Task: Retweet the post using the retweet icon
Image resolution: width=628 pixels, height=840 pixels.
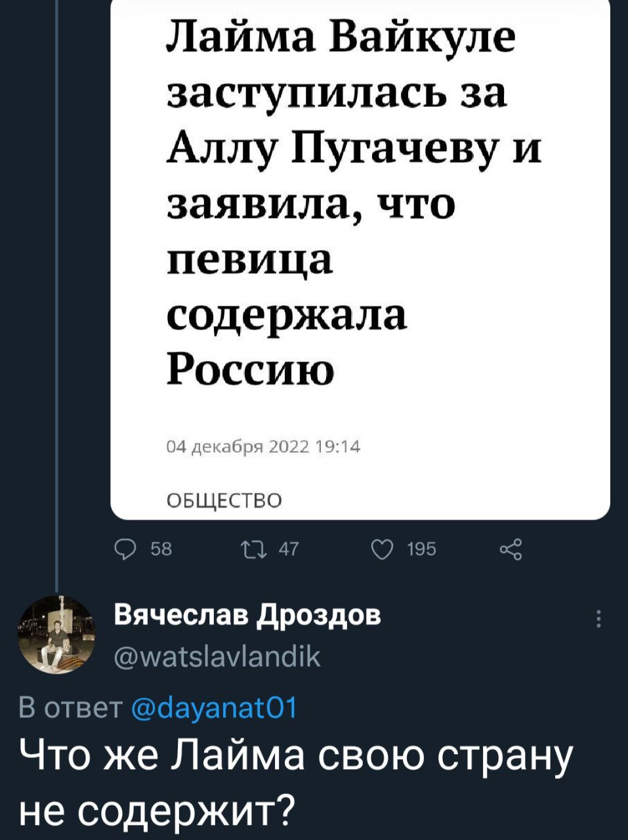Action: 252,547
